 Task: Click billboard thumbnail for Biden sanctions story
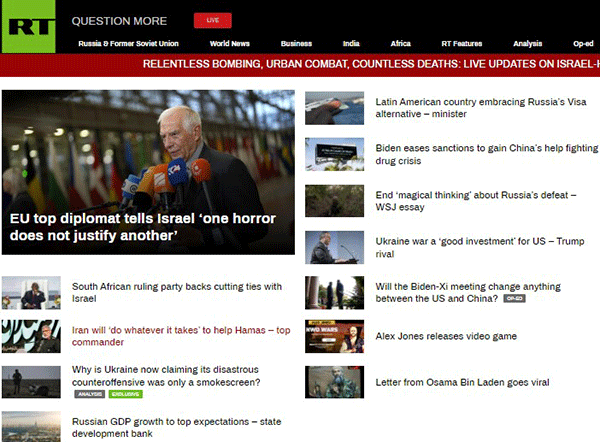(x=334, y=154)
